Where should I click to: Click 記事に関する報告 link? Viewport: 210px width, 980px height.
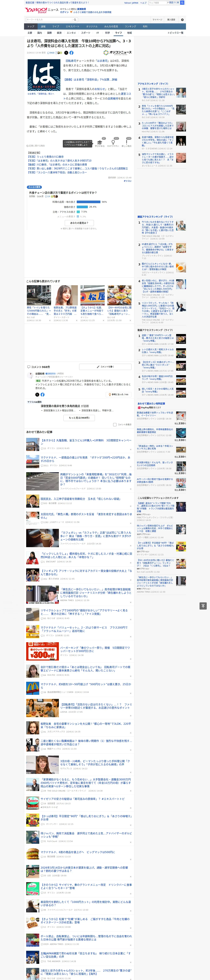pyautogui.click(x=36, y=146)
